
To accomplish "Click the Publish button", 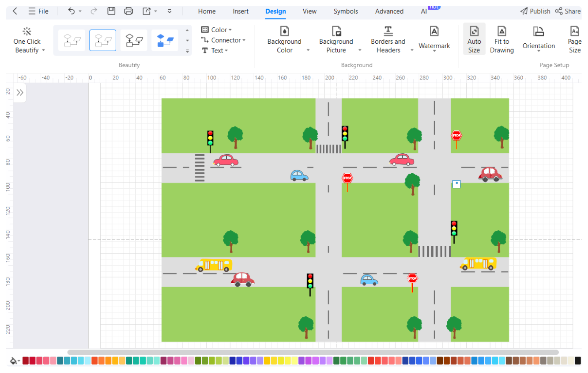I will pos(535,11).
